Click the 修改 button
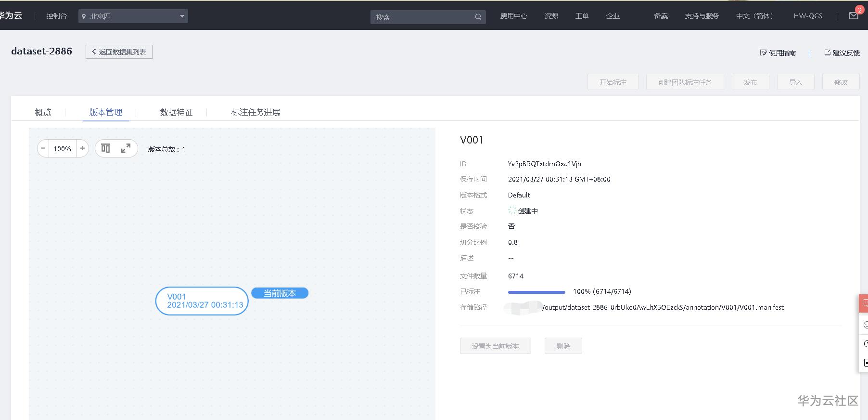The width and height of the screenshot is (868, 420). click(x=841, y=82)
